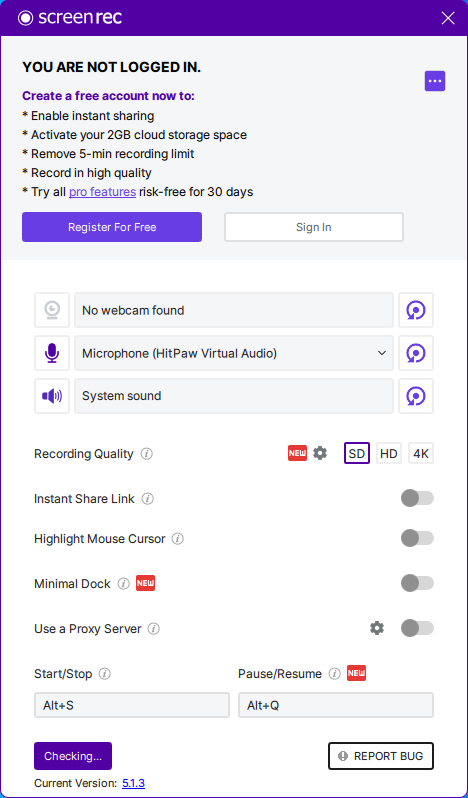Click the Sign In button
Viewport: 468px width, 798px height.
point(314,227)
